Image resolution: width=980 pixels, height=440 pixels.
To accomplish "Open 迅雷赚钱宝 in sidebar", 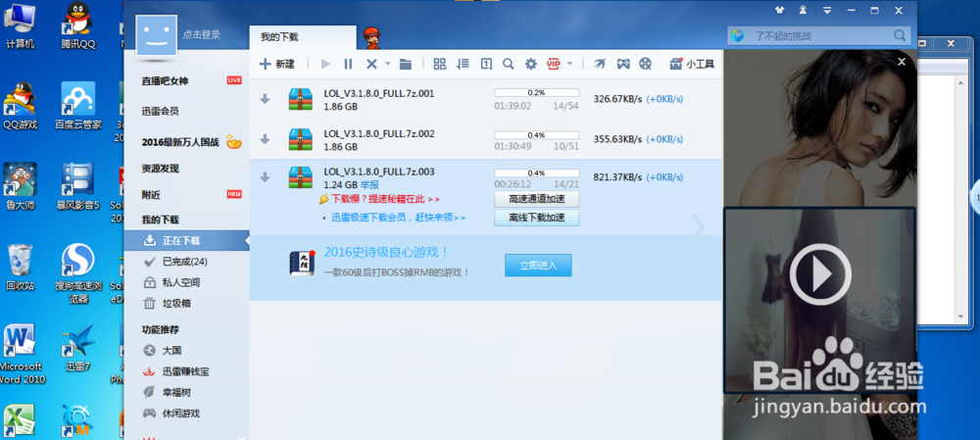I will 186,371.
